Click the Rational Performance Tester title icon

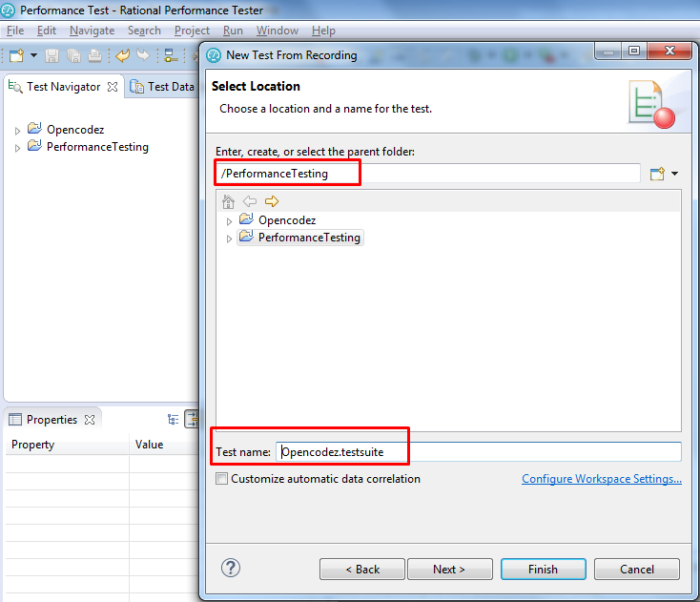8,10
